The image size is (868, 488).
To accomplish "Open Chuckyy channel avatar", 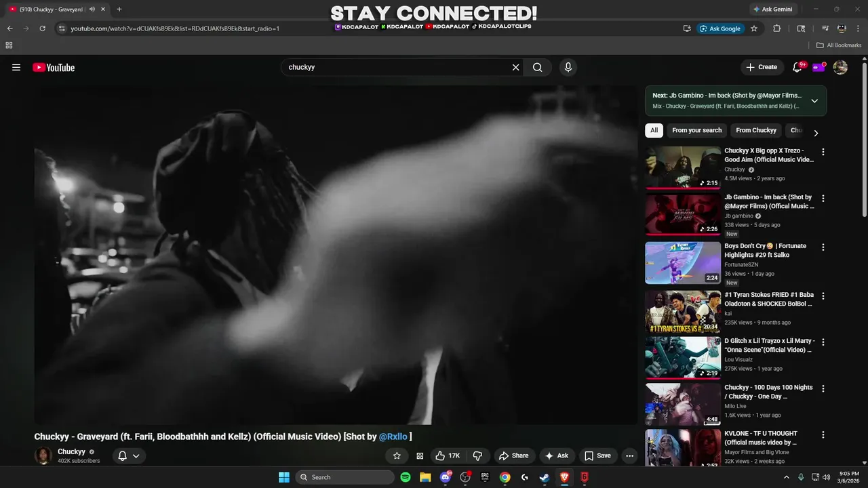I will click(43, 456).
